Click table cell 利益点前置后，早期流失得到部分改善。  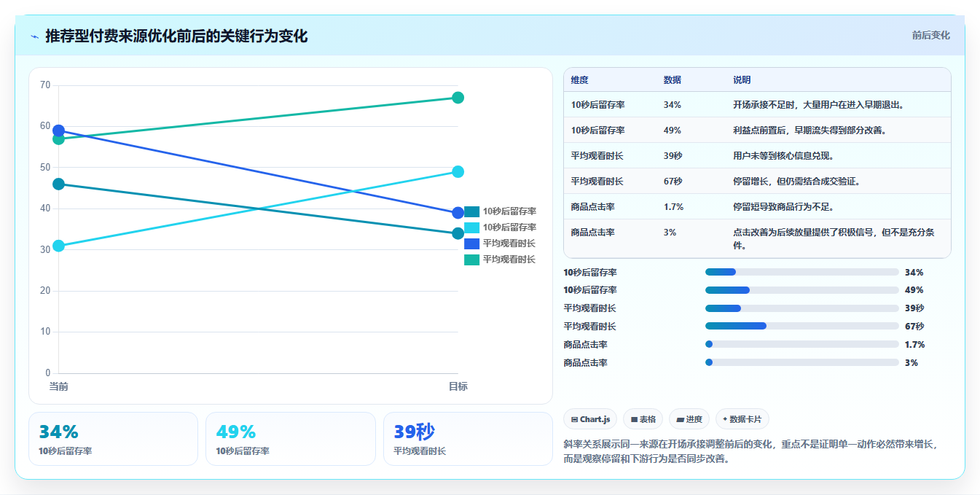[x=810, y=130]
